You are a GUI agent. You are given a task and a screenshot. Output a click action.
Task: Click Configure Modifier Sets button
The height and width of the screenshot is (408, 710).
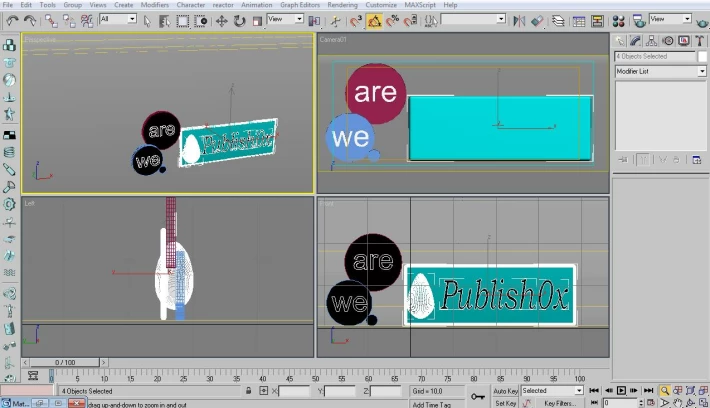(696, 160)
